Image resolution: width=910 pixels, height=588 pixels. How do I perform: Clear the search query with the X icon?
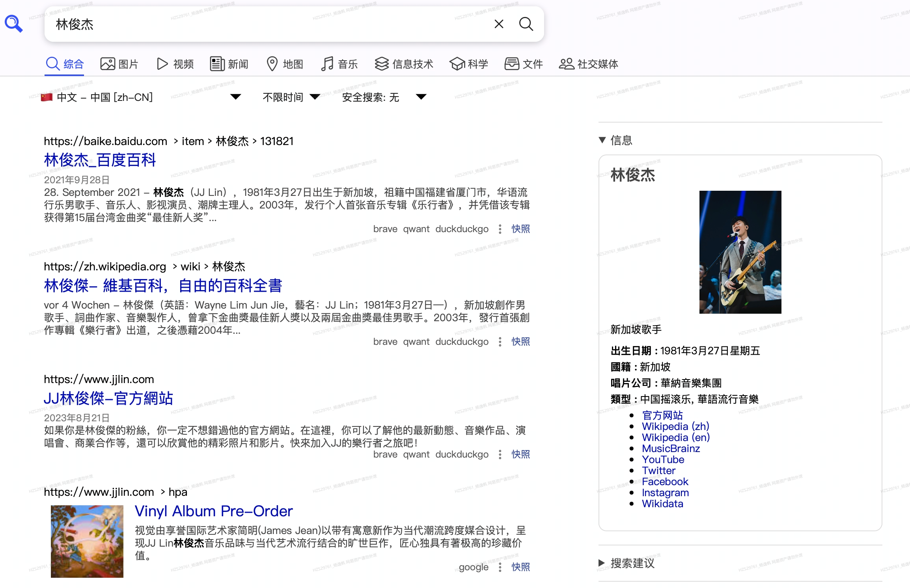click(x=499, y=24)
